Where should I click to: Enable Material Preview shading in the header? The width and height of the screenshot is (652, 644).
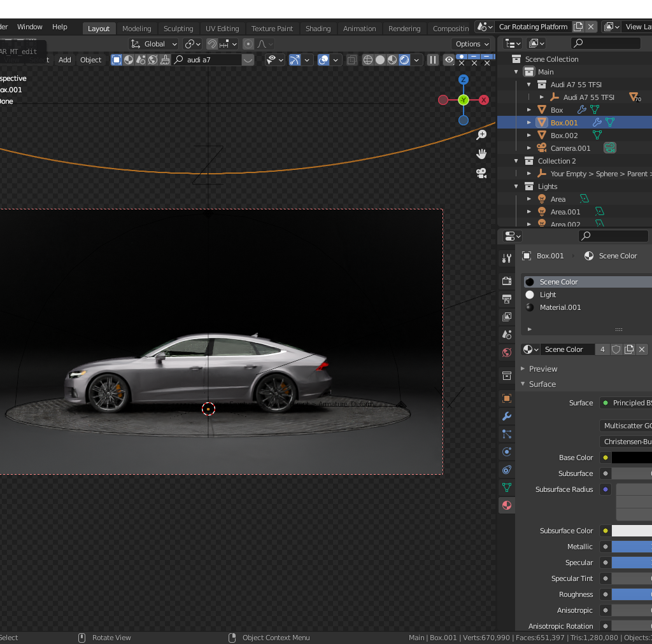(392, 59)
